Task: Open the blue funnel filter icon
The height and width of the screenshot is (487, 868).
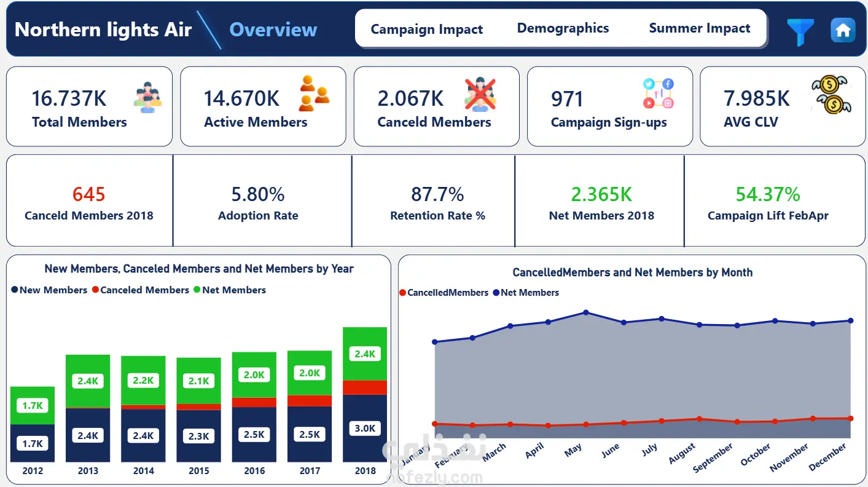Action: (x=800, y=31)
